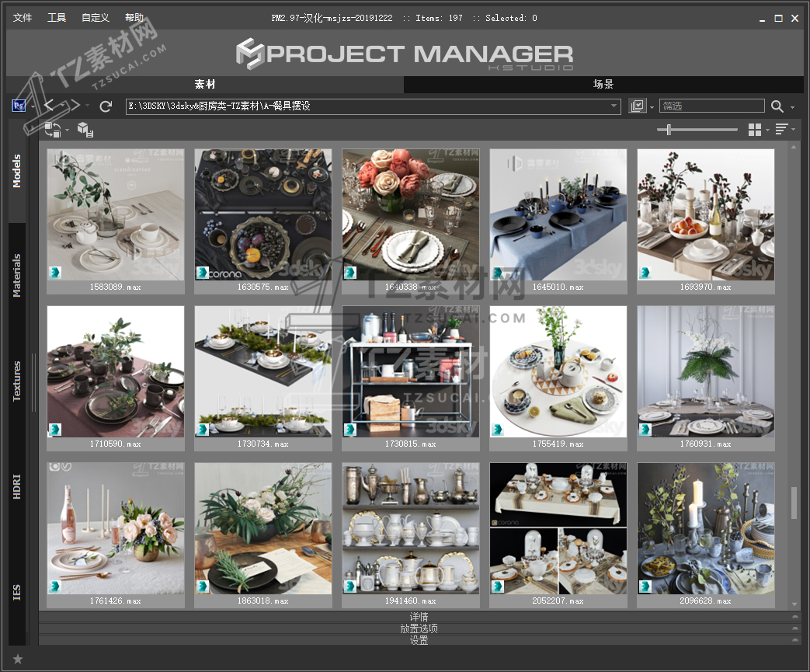Select the 1645010.max blue tablecloth thumbnail
This screenshot has width=810, height=672.
tap(558, 214)
